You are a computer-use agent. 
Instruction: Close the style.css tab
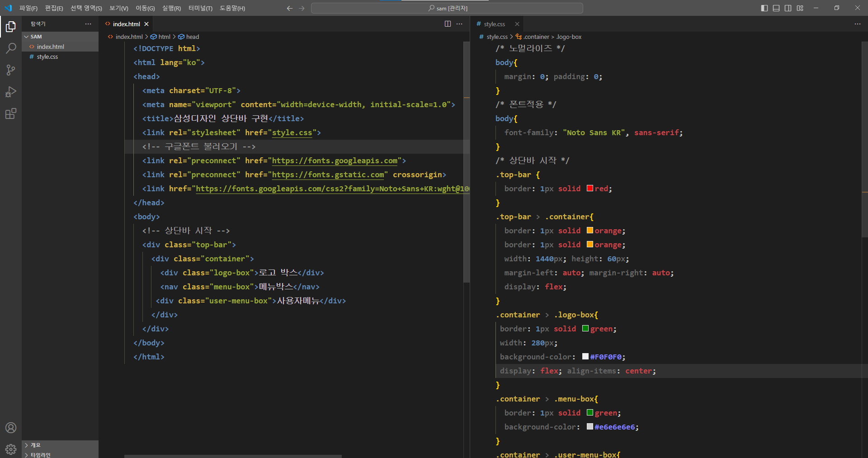(517, 24)
